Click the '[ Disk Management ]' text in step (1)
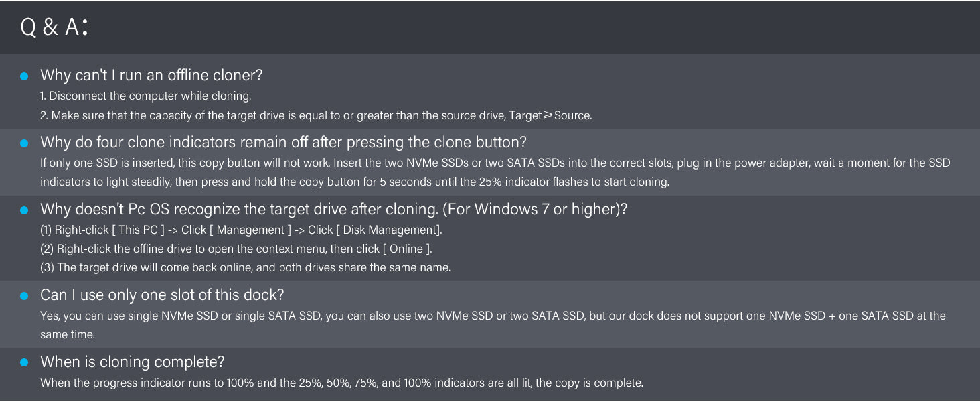The width and height of the screenshot is (980, 402). point(388,230)
